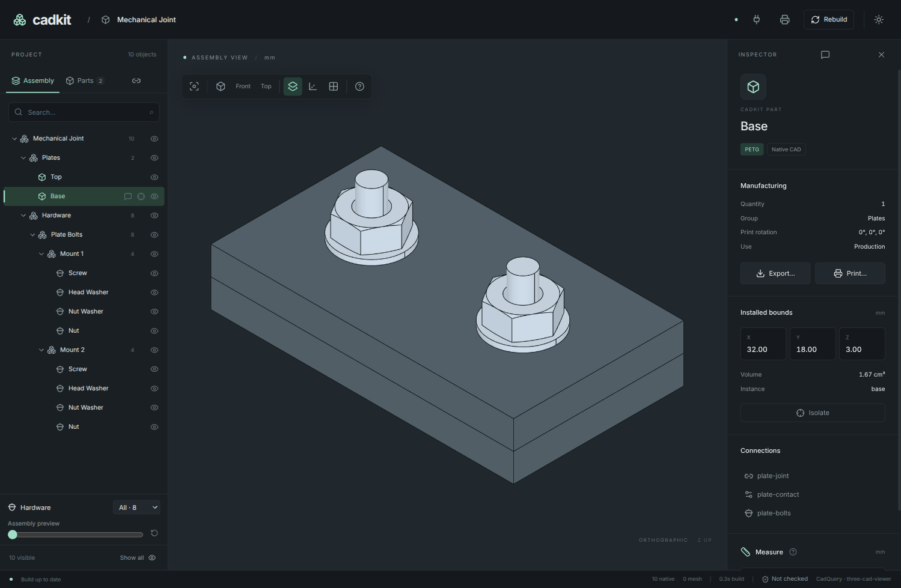Click the isolate target icon on Base row
The height and width of the screenshot is (588, 901).
[x=141, y=196]
